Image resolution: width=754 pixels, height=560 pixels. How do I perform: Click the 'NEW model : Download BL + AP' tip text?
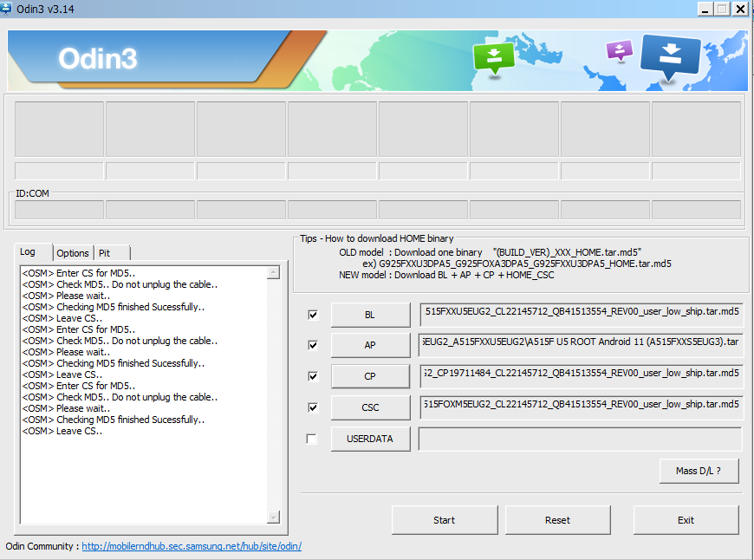point(446,275)
